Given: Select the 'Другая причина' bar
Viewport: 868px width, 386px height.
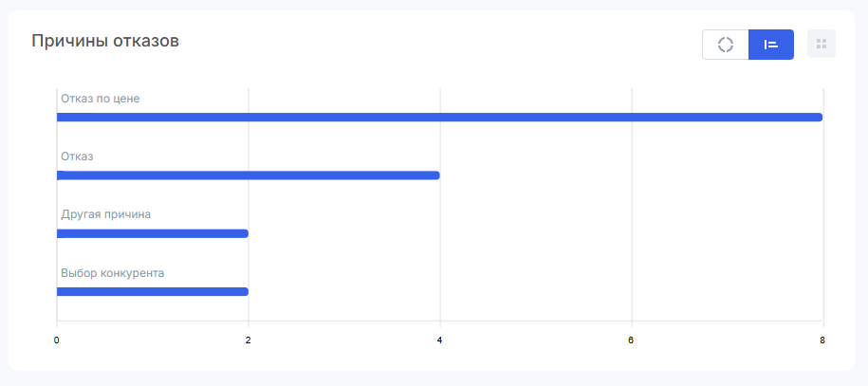Looking at the screenshot, I should [x=152, y=233].
